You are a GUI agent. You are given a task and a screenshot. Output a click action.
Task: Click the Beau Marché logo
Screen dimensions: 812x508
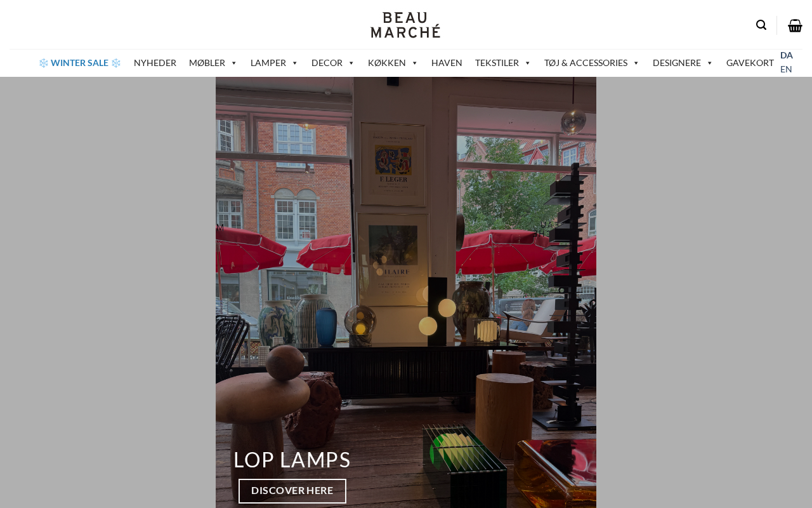[405, 25]
